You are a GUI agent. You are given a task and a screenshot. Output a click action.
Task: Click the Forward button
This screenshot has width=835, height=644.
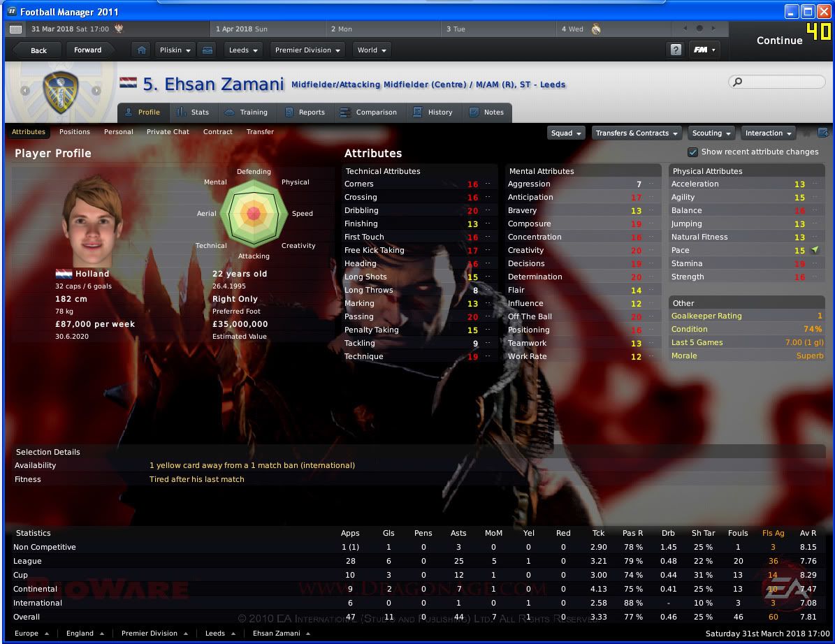[x=89, y=50]
